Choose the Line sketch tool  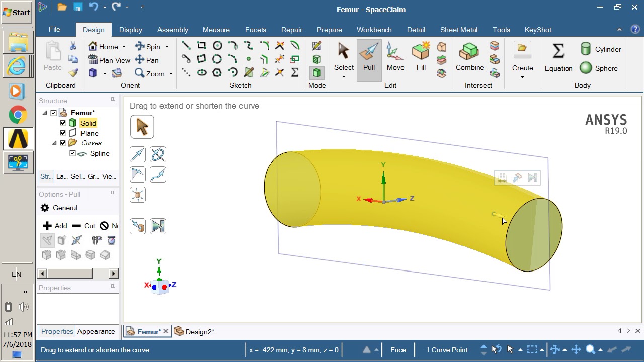[186, 46]
